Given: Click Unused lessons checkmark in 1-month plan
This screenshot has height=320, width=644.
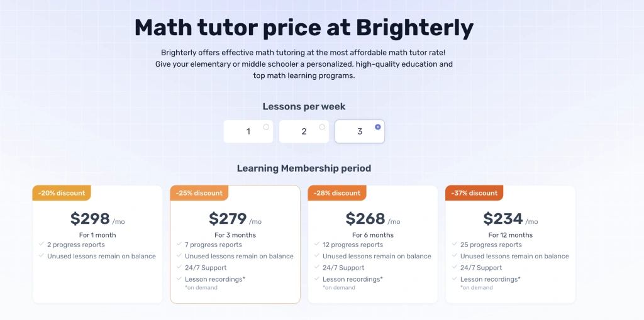Looking at the screenshot, I should click(42, 256).
